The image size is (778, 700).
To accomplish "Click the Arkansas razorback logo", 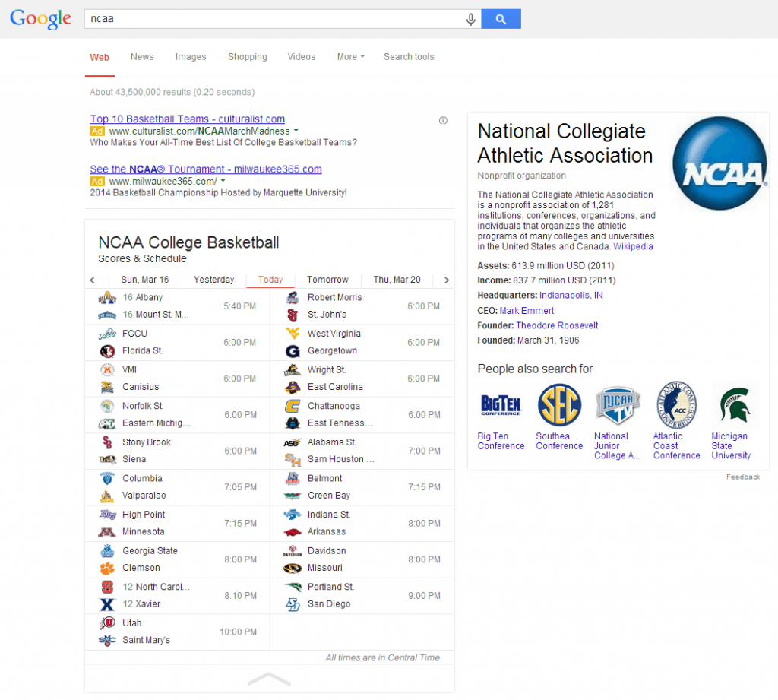I will 293,532.
